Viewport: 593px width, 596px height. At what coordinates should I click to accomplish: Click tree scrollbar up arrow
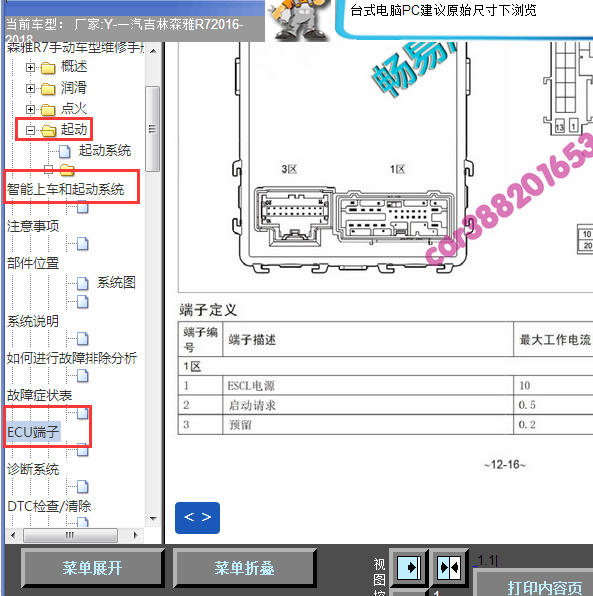(x=153, y=51)
